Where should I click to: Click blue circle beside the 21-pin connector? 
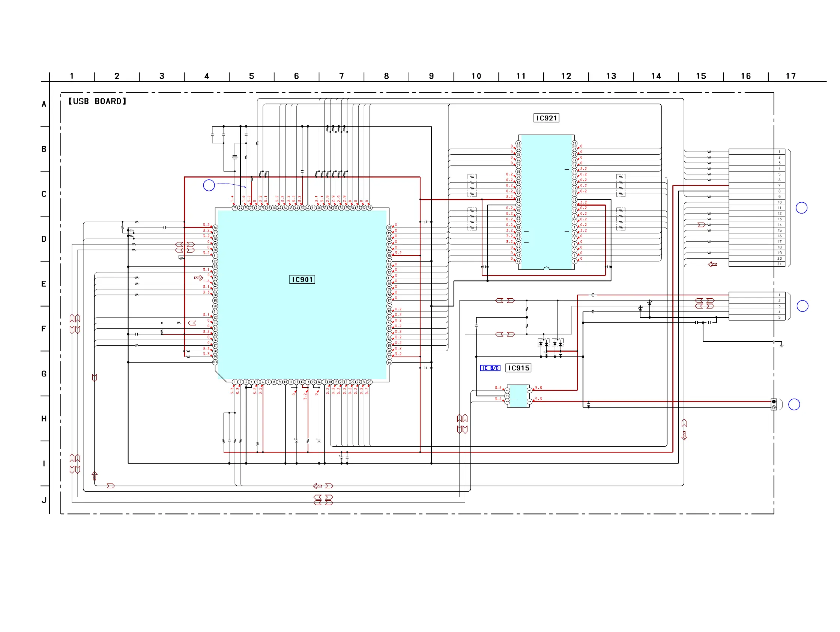801,208
